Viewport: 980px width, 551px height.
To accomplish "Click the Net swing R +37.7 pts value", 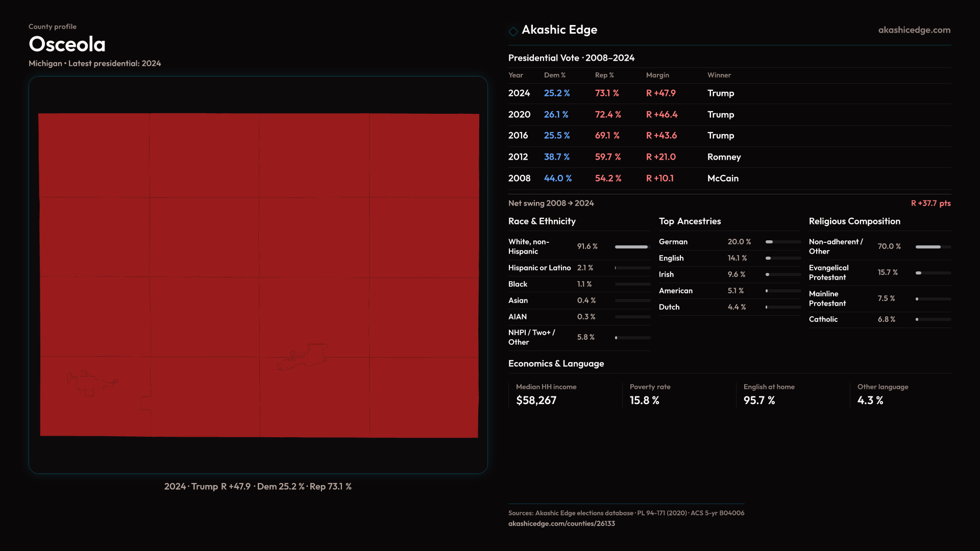I will [x=930, y=203].
